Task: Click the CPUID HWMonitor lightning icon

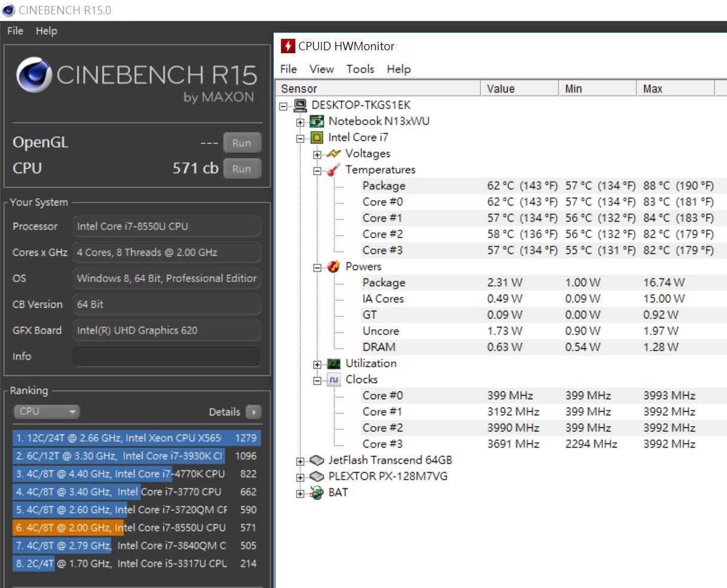Action: 288,46
